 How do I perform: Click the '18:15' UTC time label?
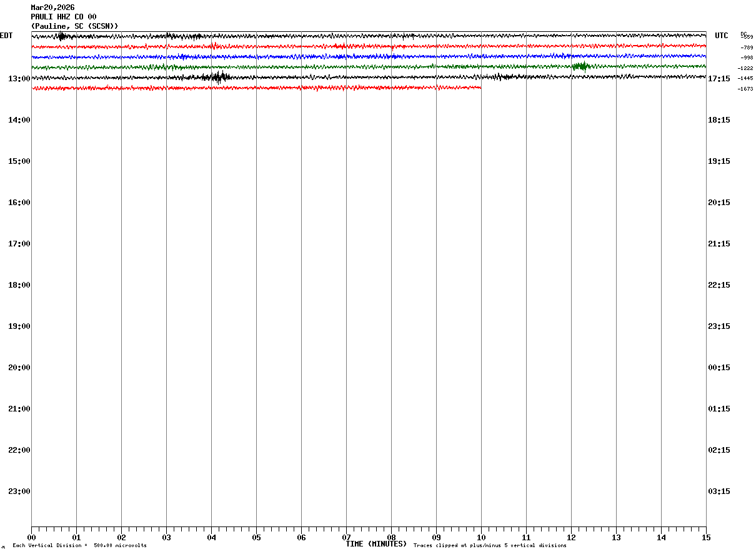pyautogui.click(x=719, y=120)
